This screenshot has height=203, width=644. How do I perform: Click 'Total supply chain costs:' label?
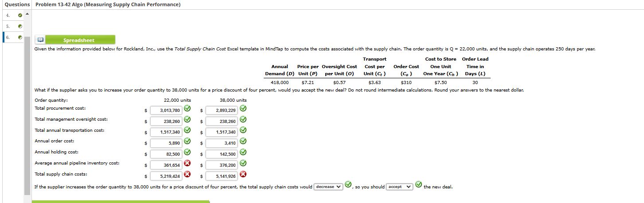pos(61,174)
